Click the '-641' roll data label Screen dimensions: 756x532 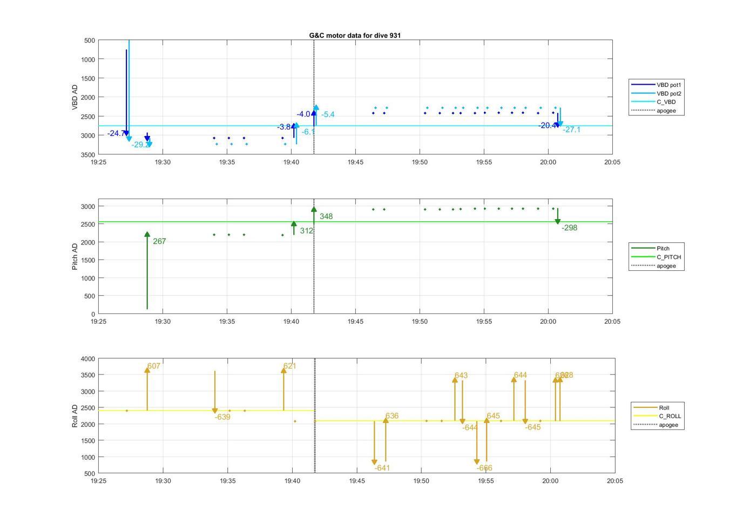382,468
